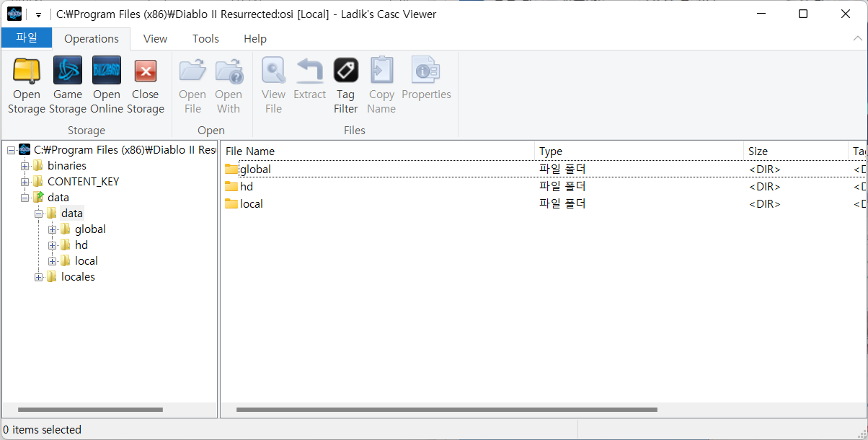The height and width of the screenshot is (440, 868).
Task: Select the root Diablo II Resurrected storage node
Action: point(125,150)
